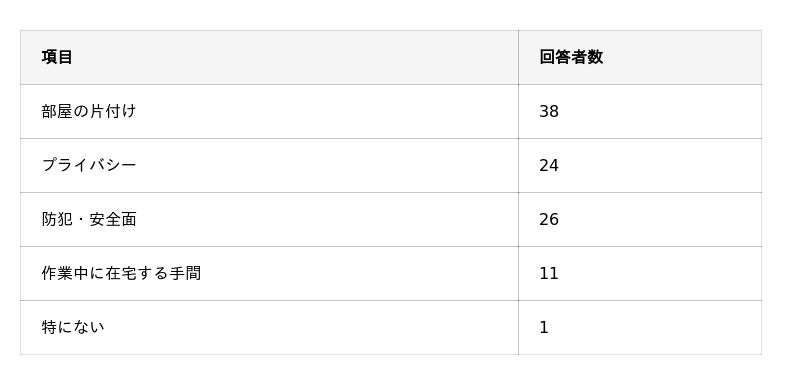Select the 部屋の片付け cell
The height and width of the screenshot is (385, 800).
pos(269,111)
